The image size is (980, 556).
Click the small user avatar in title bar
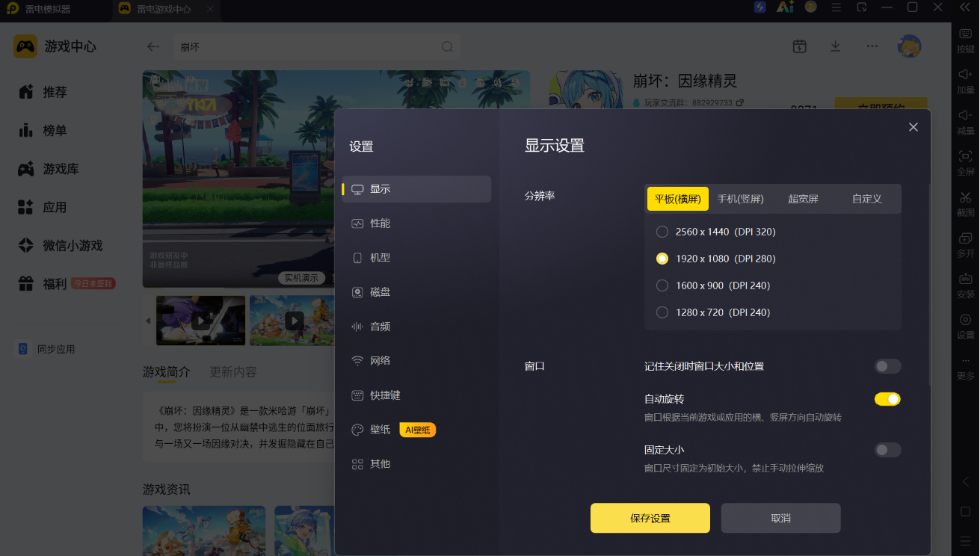coord(811,7)
